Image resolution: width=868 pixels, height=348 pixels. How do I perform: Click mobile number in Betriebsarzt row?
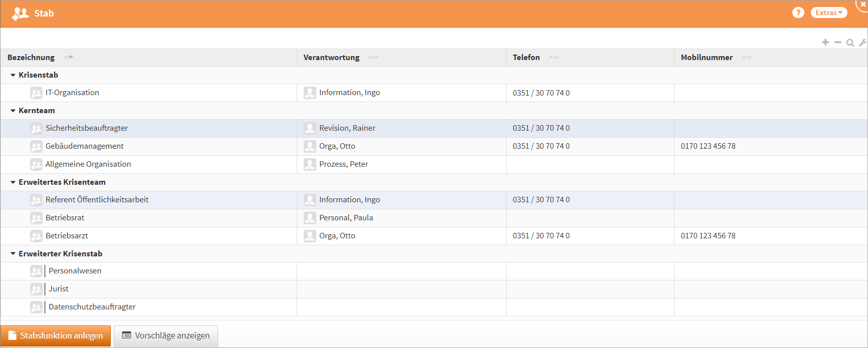[x=708, y=236]
